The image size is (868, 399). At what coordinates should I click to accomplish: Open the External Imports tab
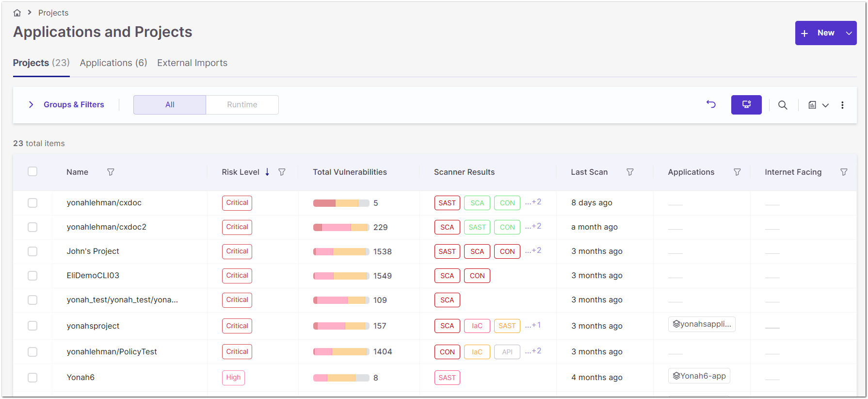[192, 63]
